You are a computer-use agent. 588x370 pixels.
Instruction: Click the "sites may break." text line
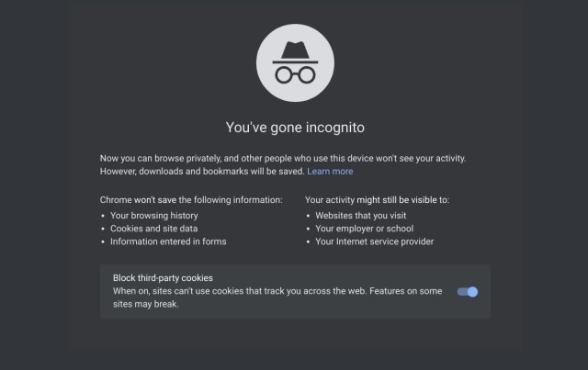(x=145, y=304)
